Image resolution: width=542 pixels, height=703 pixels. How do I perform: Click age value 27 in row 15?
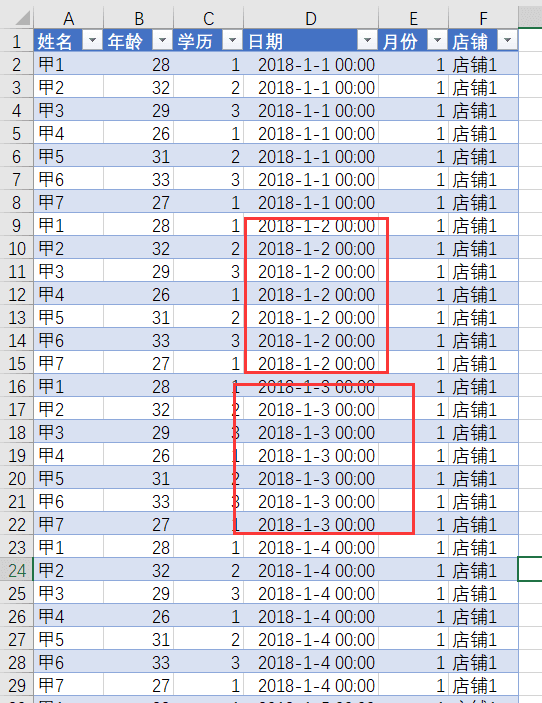tap(139, 363)
